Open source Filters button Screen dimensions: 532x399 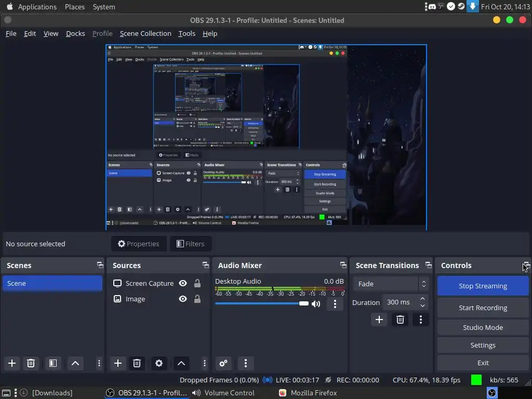pyautogui.click(x=191, y=244)
